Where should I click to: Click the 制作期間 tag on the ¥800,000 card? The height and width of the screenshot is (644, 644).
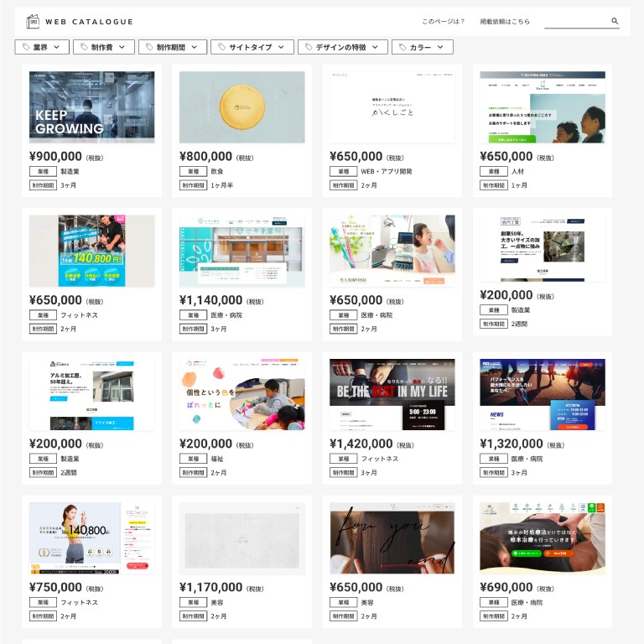point(194,185)
